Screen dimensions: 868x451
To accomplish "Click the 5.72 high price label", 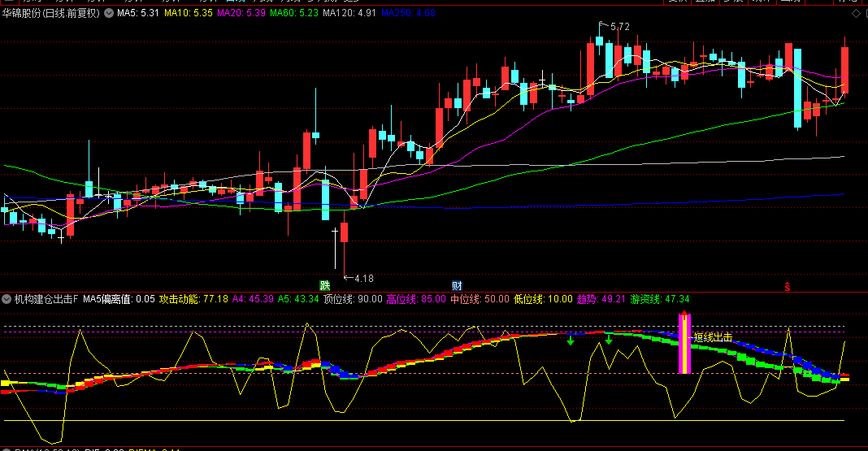I will (620, 27).
